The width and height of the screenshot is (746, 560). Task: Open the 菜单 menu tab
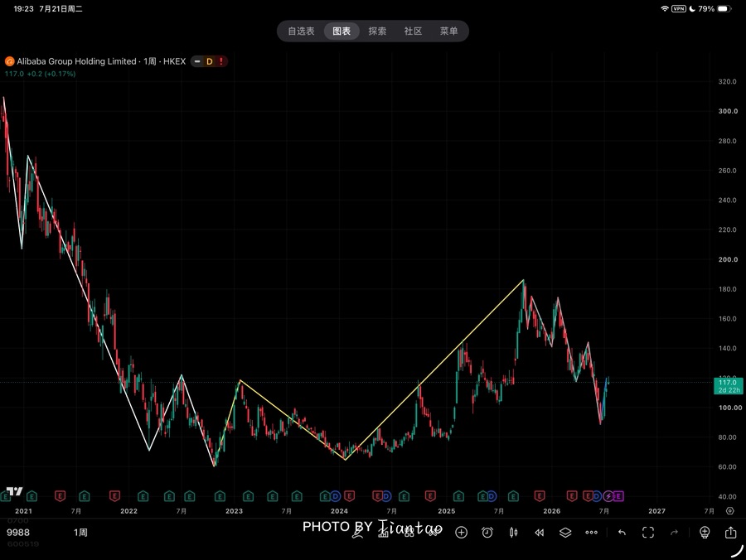click(448, 31)
